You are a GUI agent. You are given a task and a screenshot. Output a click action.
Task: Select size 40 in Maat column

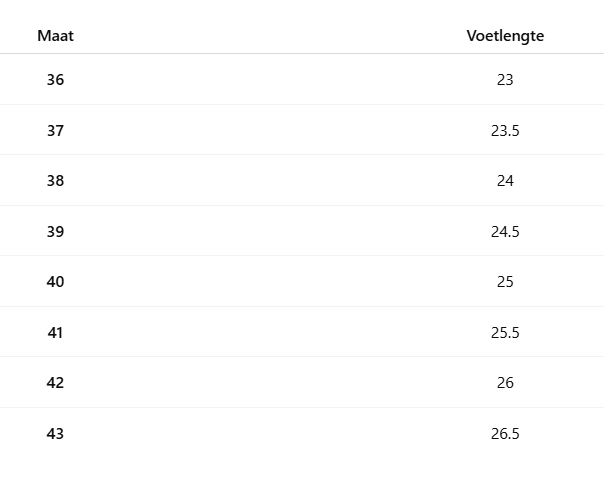pos(55,282)
